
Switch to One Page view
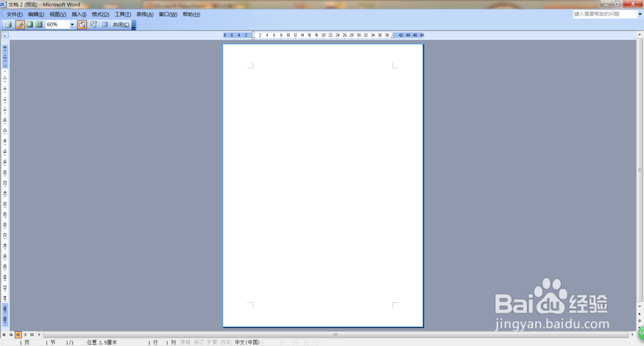30,24
